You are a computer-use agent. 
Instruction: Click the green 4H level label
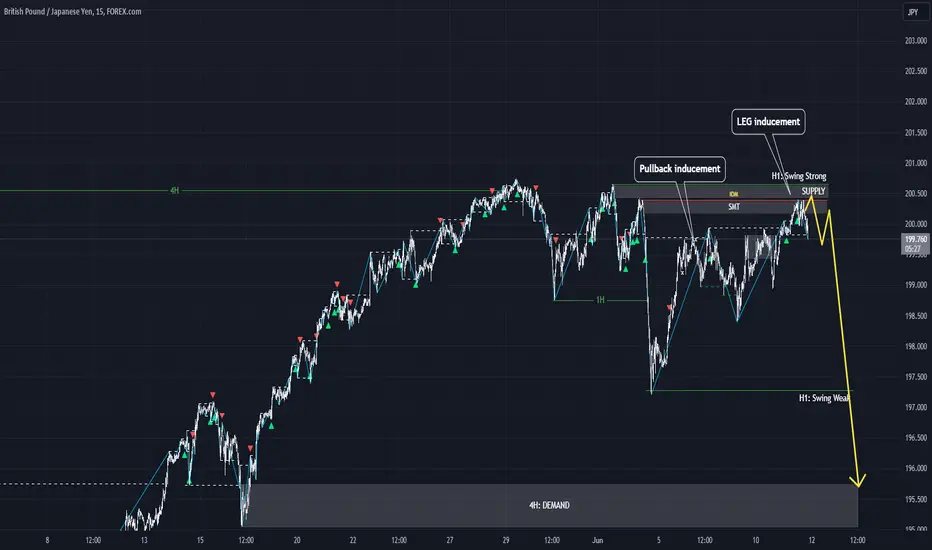[174, 190]
